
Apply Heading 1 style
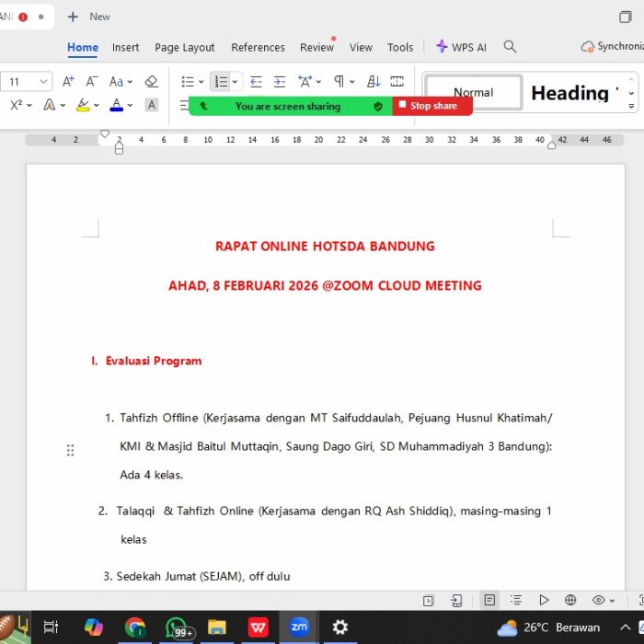[x=574, y=93]
